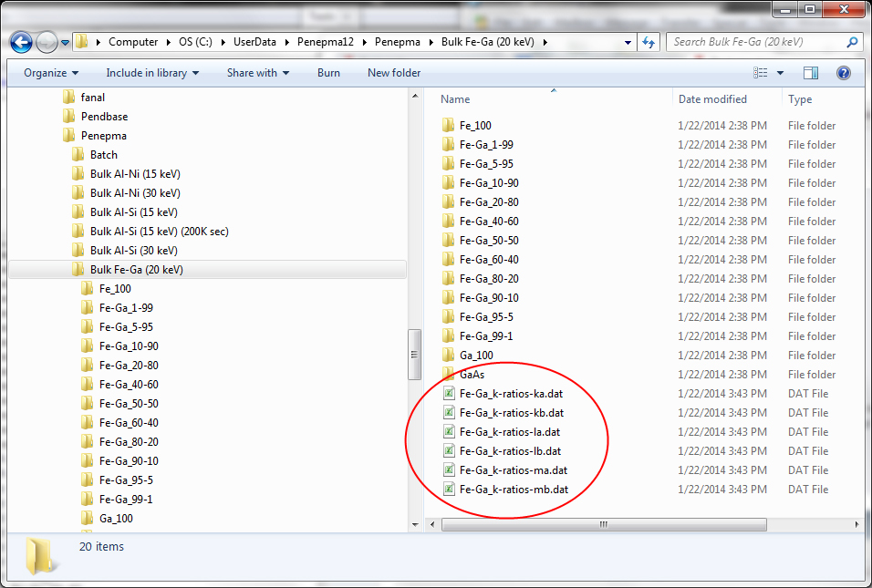Viewport: 872px width, 588px height.
Task: Click in the Search Bulk Fe-Ga field
Action: point(757,42)
